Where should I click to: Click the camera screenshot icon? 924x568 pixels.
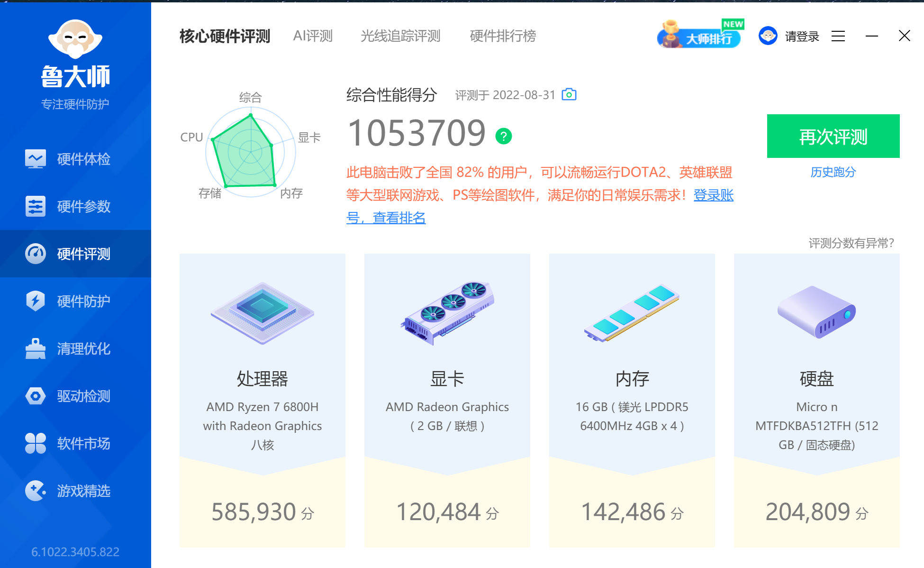click(x=569, y=94)
